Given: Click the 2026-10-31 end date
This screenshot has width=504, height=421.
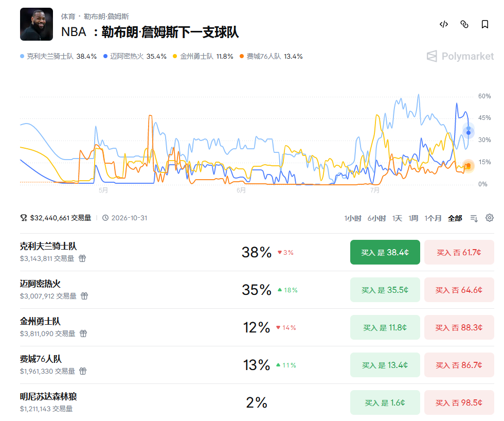Looking at the screenshot, I should click(129, 218).
